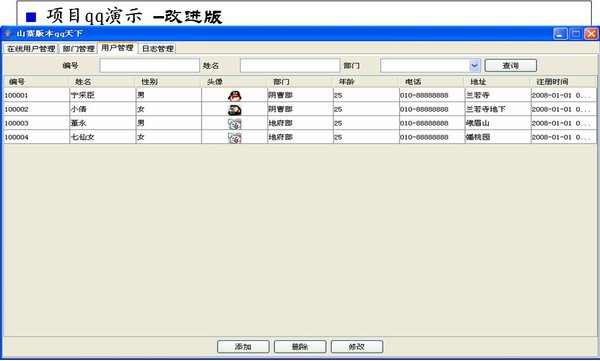600x361 pixels.
Task: Open the 日志管理 tab
Action: point(158,49)
